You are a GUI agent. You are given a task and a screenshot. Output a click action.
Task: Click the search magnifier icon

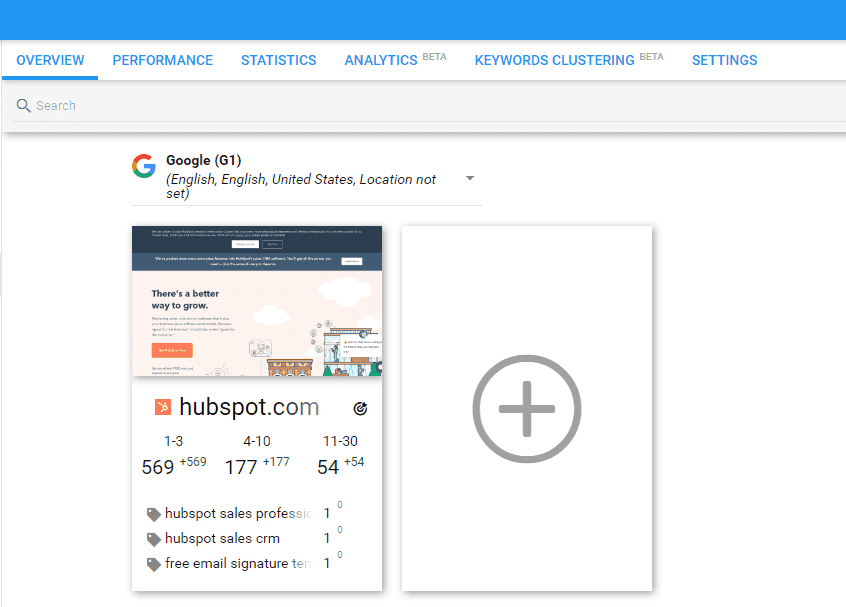point(23,105)
